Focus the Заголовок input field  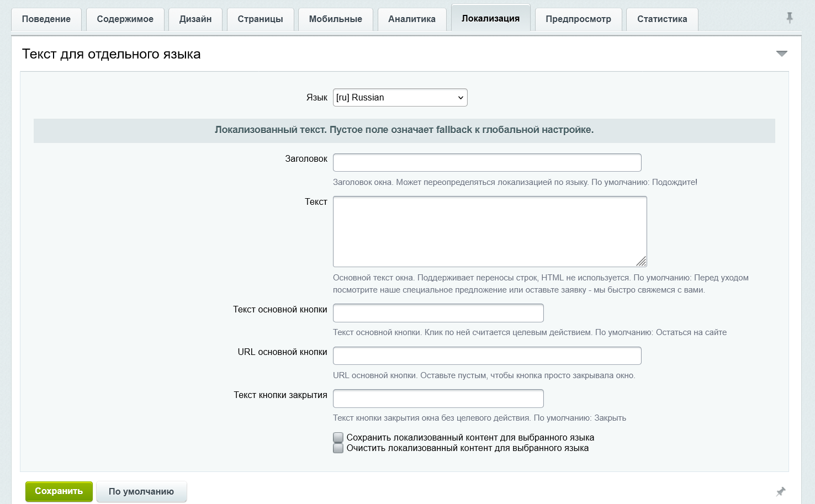click(487, 163)
